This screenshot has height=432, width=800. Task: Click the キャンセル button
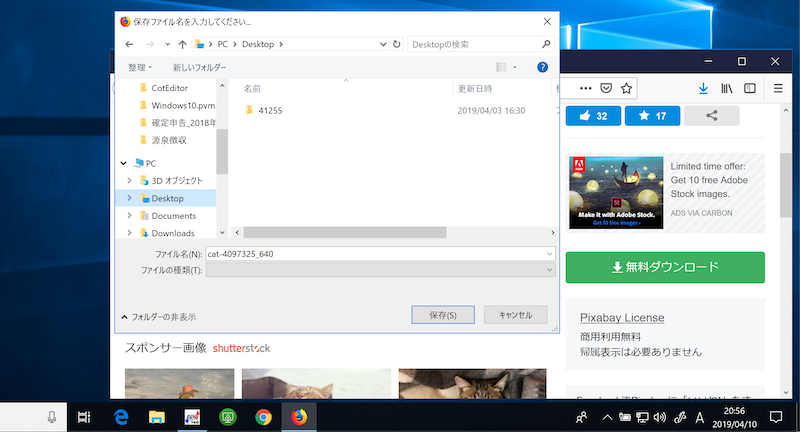coord(515,315)
